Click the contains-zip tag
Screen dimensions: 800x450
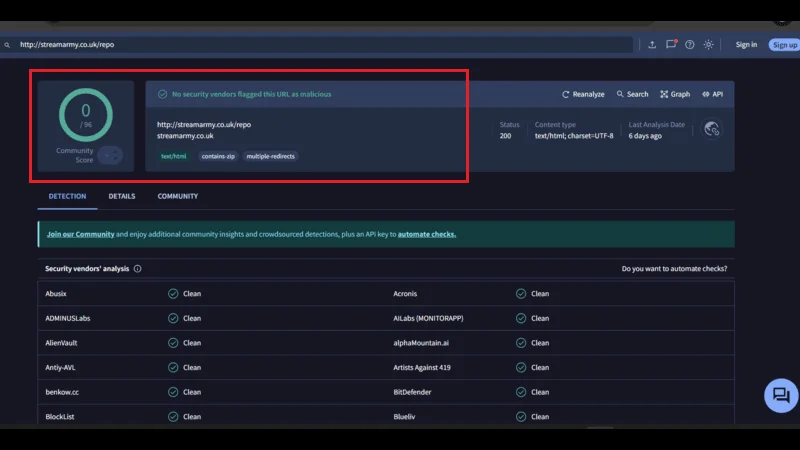[218, 157]
